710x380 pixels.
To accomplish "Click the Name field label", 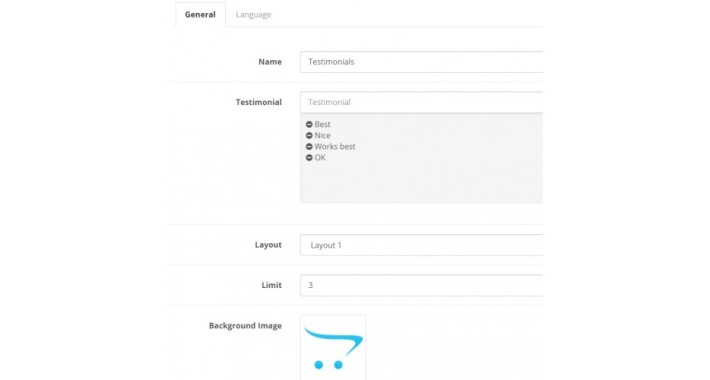I will [x=270, y=62].
